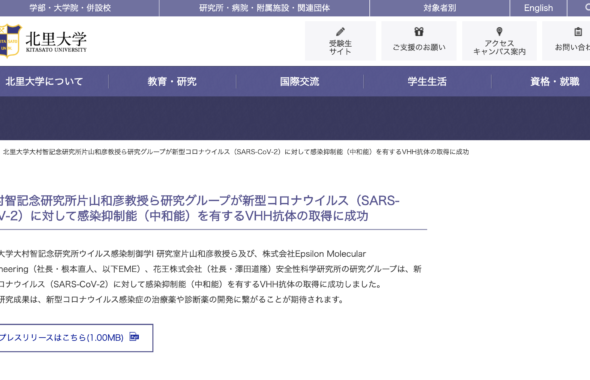
Task: Open 研究所・病院・附属施設・関連団体 menu
Action: click(265, 8)
